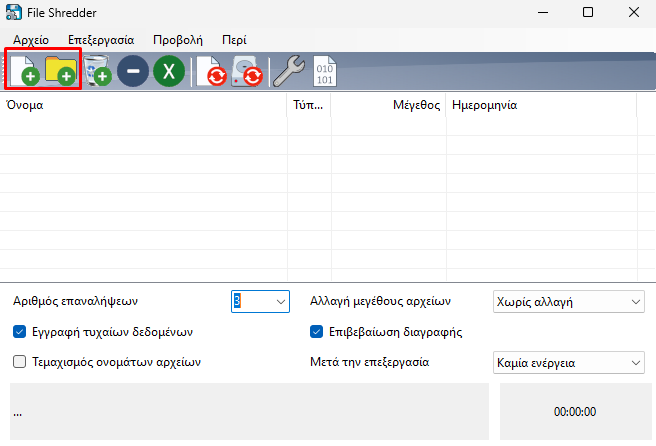The height and width of the screenshot is (446, 656).
Task: Click the Αριθμός επαναλήψεων label
Action: [75, 301]
